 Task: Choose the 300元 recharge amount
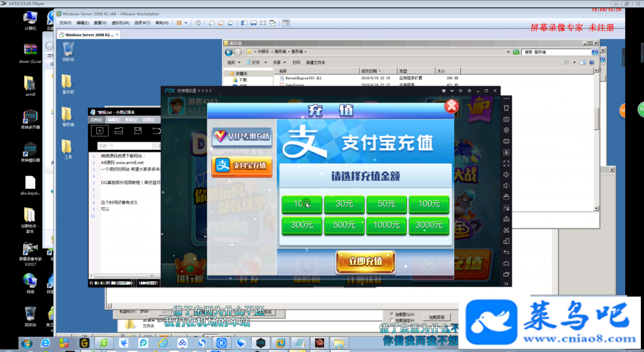(x=302, y=225)
